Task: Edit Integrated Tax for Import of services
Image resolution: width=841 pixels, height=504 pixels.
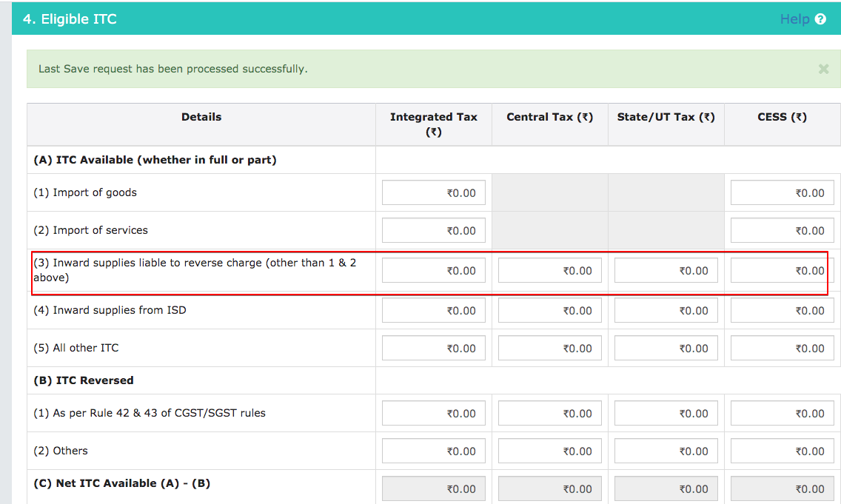Action: click(x=433, y=230)
